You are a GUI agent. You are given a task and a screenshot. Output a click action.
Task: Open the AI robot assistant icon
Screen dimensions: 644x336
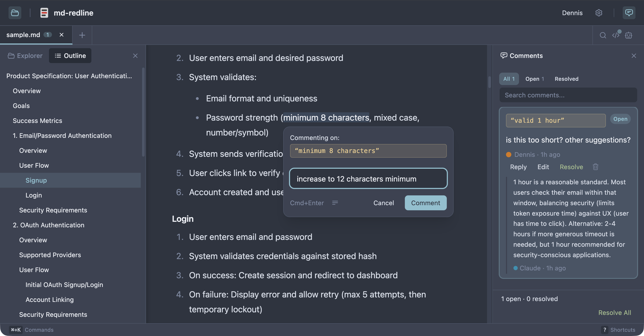(628, 35)
